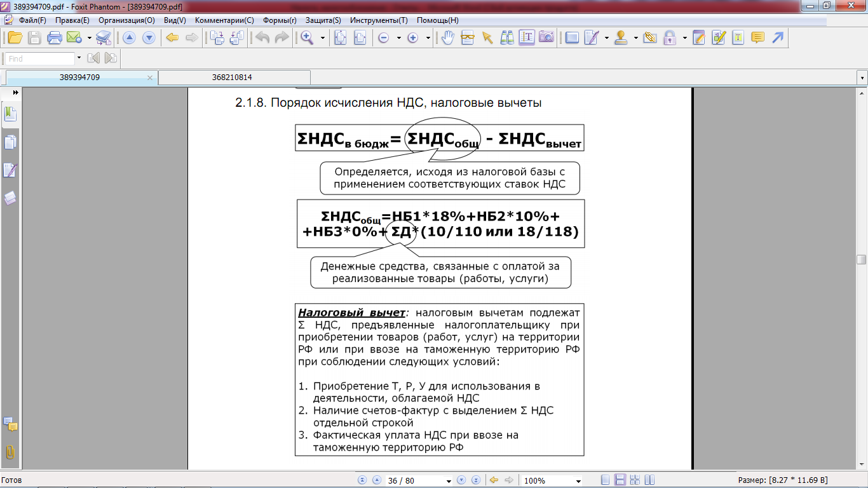
Task: Open search with the binoculars icon
Action: tap(507, 37)
